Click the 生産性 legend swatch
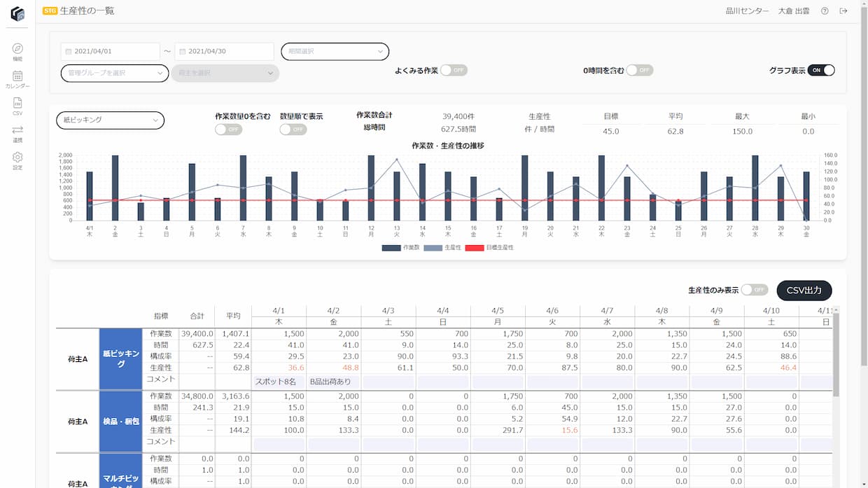This screenshot has height=488, width=868. point(434,248)
